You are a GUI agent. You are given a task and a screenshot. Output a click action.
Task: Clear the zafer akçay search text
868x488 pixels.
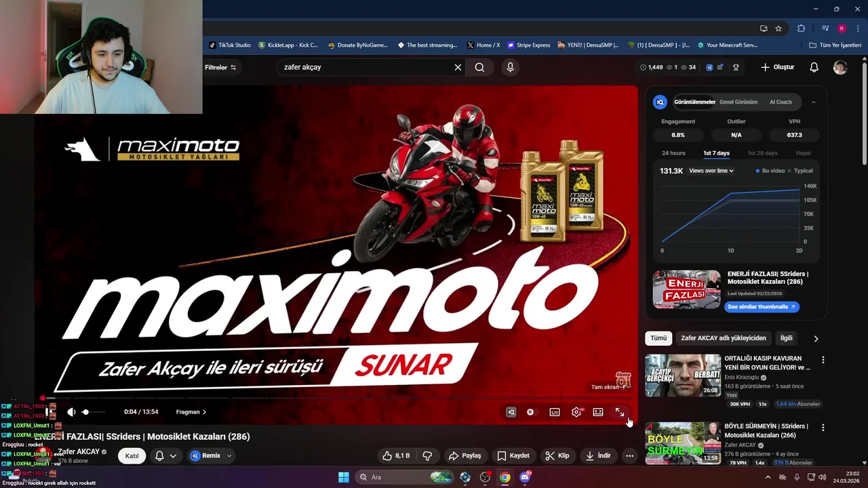[x=458, y=67]
